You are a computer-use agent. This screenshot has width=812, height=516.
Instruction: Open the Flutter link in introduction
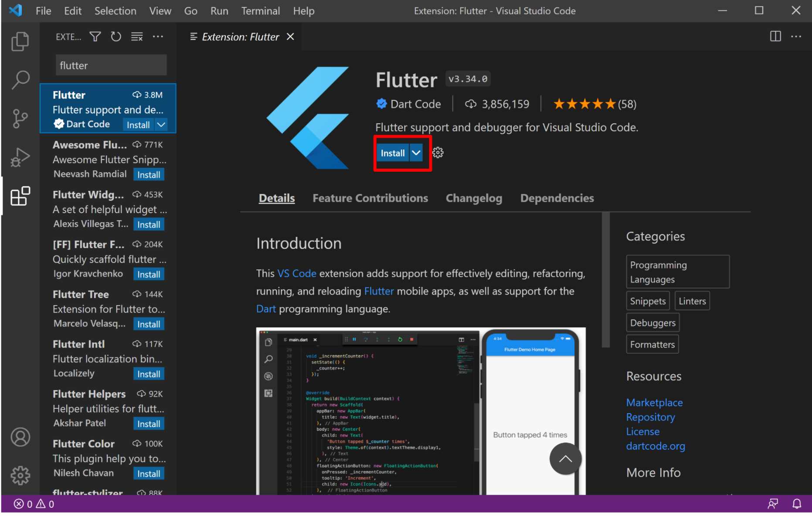379,291
